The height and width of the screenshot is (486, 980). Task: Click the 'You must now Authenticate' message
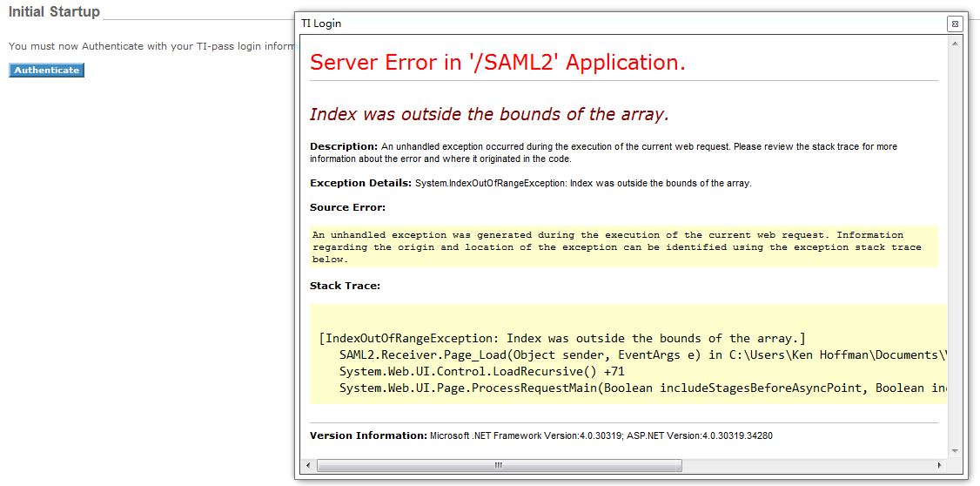151,46
